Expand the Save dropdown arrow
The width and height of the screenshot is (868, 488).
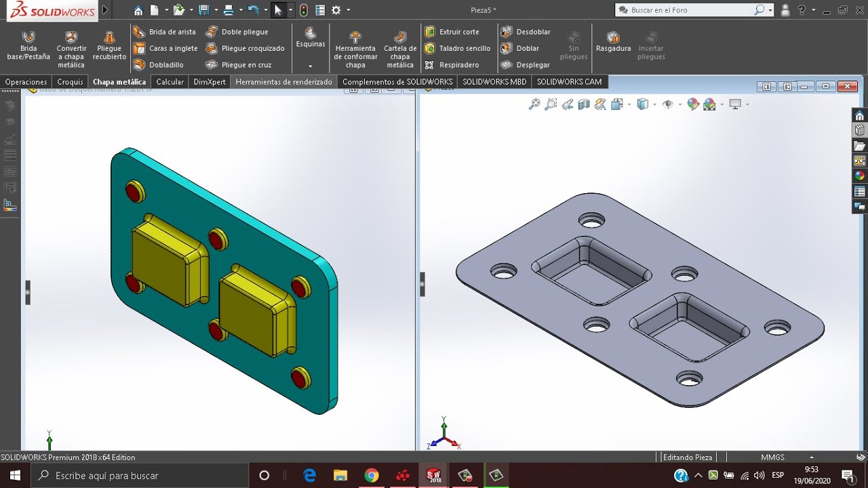point(215,10)
